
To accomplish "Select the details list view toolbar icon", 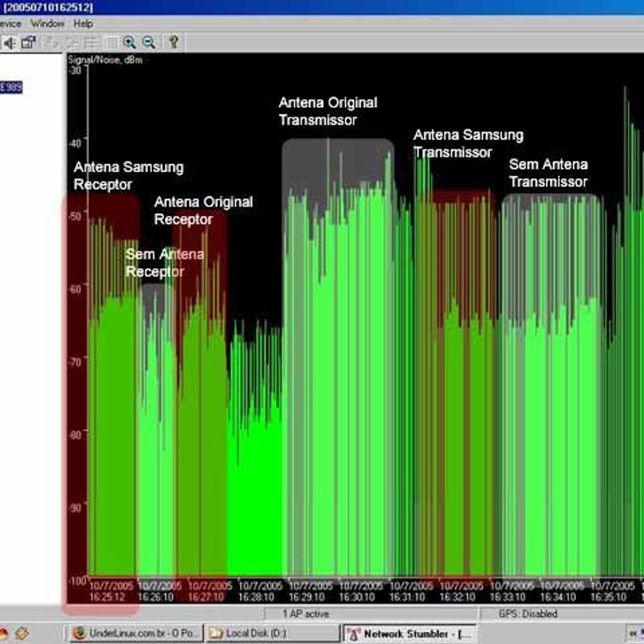I will (x=111, y=42).
